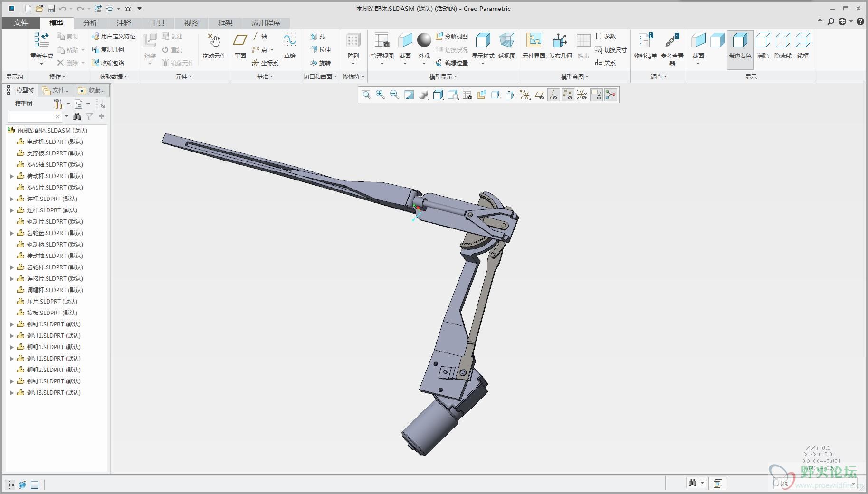Toggle Shading with Edges (带边着色) display
The image size is (868, 494).
pyautogui.click(x=740, y=41)
